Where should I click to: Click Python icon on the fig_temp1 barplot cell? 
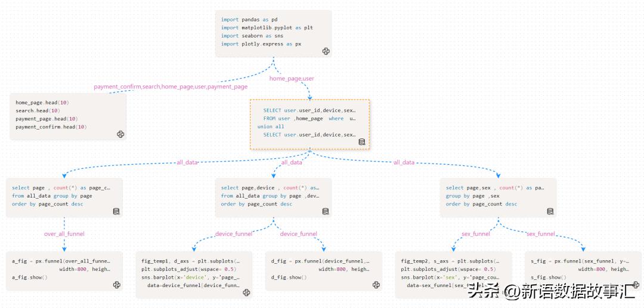coord(246,292)
